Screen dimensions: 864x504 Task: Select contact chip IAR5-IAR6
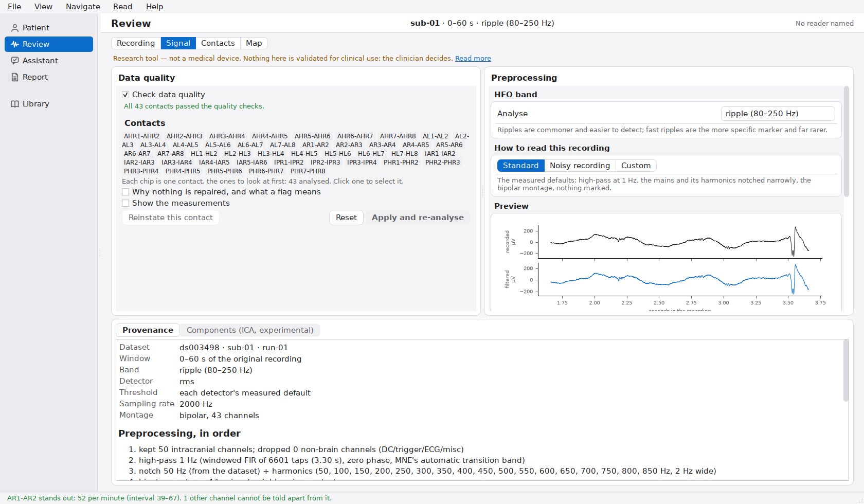click(251, 163)
